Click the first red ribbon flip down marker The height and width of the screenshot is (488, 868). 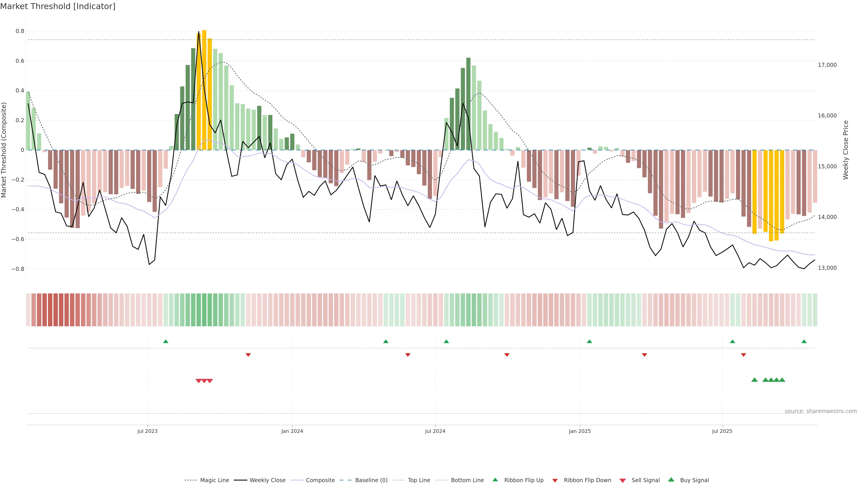(x=248, y=355)
